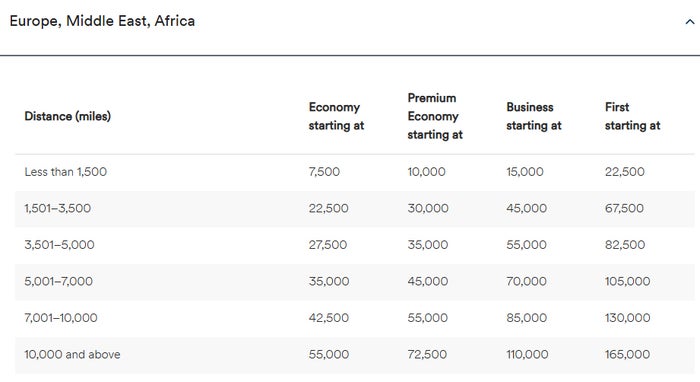Click the 67,500 First class value
Screen dimensions: 700x382
click(x=624, y=208)
